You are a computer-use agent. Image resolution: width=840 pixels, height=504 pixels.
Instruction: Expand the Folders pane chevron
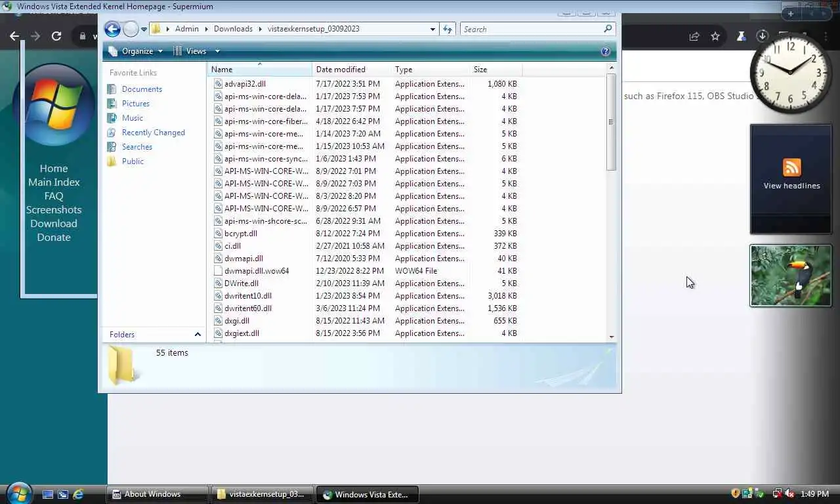198,335
